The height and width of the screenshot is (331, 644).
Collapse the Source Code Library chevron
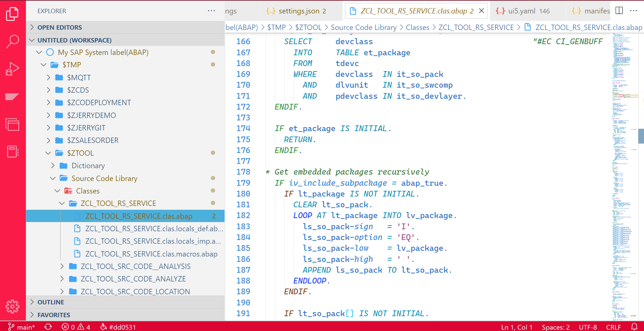[x=53, y=178]
